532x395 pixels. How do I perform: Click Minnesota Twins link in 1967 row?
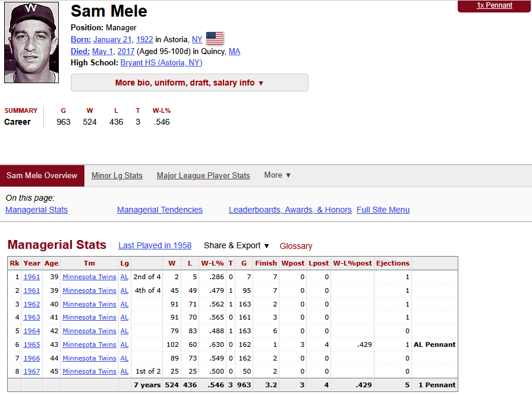89,371
